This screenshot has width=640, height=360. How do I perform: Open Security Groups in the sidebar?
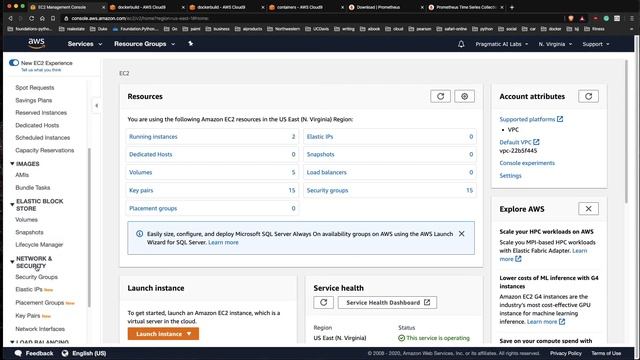(36, 277)
